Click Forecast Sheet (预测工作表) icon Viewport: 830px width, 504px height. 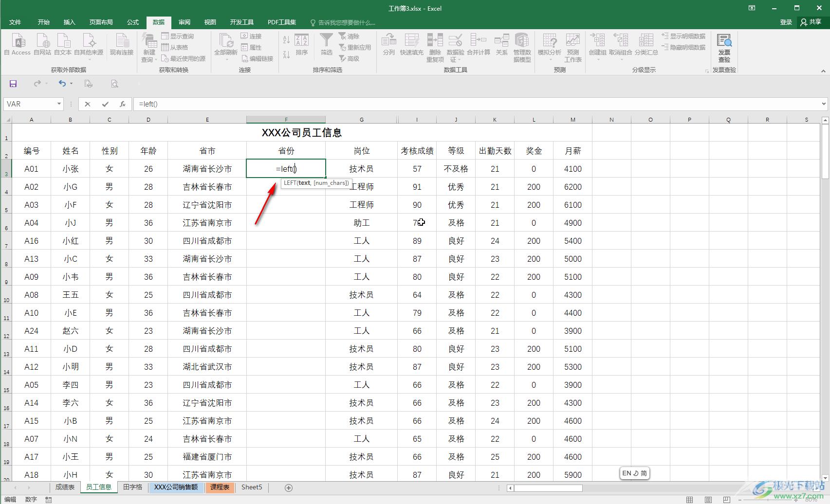[x=573, y=48]
